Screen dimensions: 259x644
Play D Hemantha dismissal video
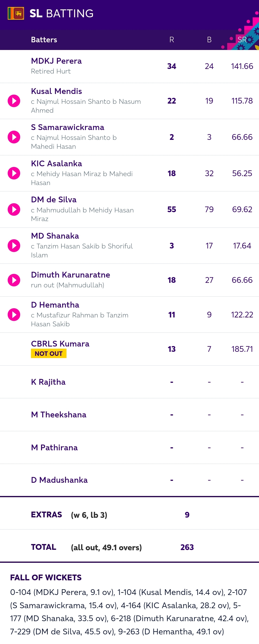click(x=14, y=315)
